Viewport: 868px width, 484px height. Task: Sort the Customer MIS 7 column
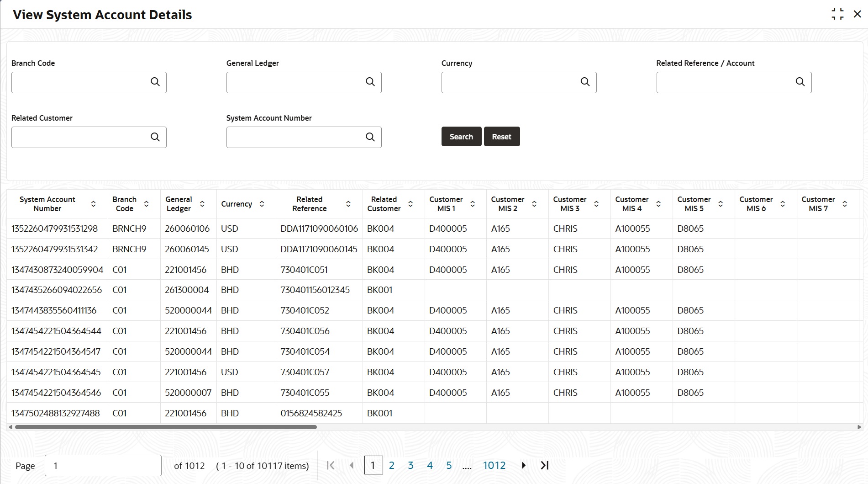click(845, 204)
